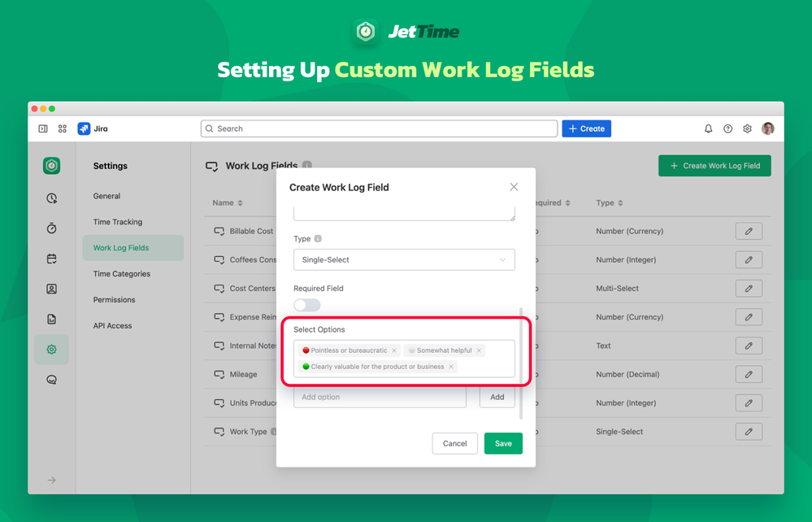The image size is (812, 522).
Task: Close the Create Work Log Field dialog
Action: pyautogui.click(x=514, y=187)
